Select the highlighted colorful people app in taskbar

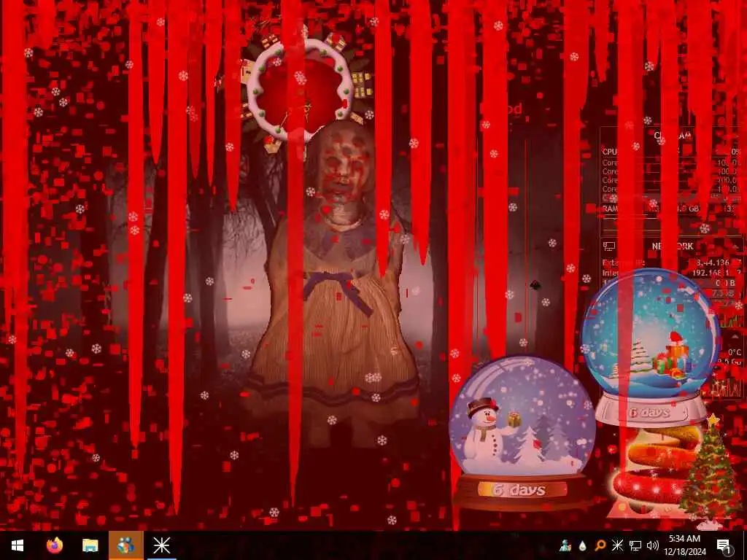click(x=125, y=545)
